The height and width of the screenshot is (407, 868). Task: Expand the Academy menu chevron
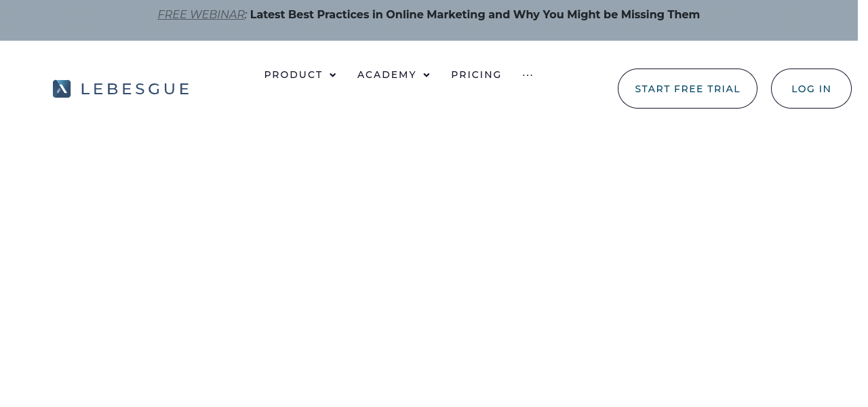tap(427, 75)
